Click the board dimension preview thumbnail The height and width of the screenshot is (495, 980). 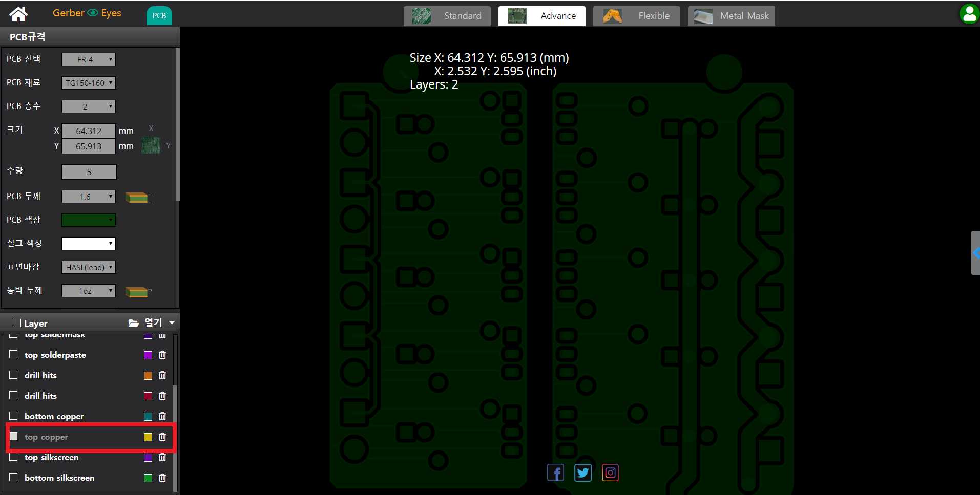coord(151,145)
